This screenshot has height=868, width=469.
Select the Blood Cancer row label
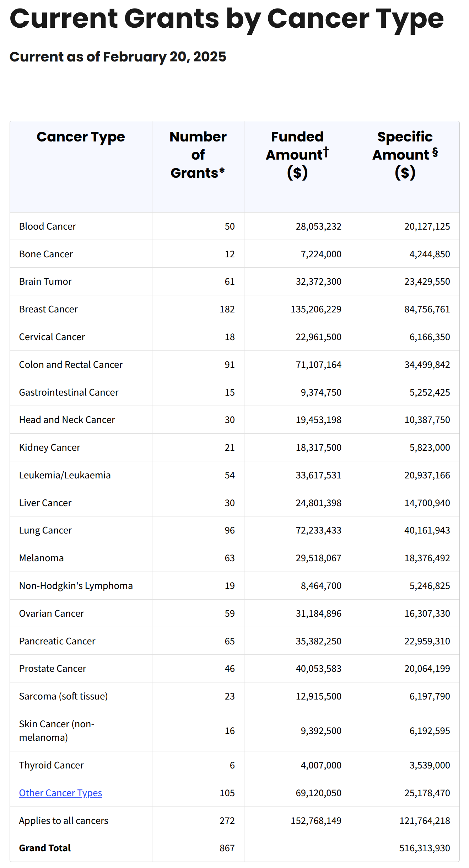47,226
